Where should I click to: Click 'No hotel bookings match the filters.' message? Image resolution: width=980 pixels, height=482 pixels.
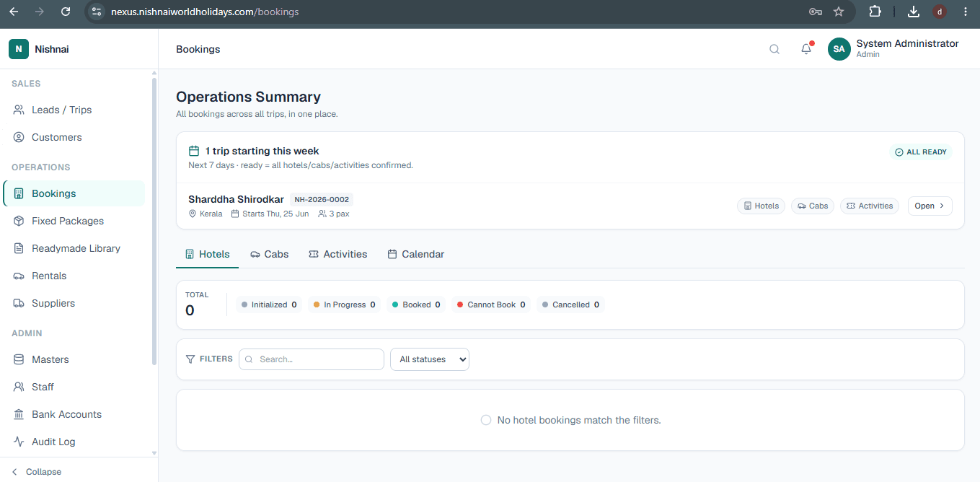click(x=579, y=420)
